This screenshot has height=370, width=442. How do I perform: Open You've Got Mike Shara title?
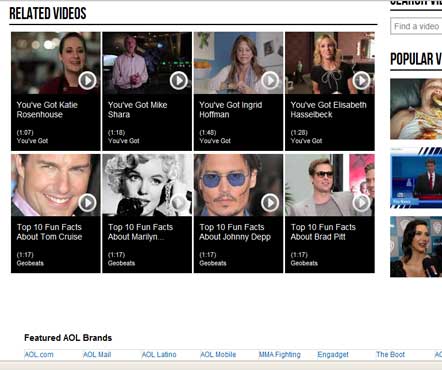pos(138,110)
